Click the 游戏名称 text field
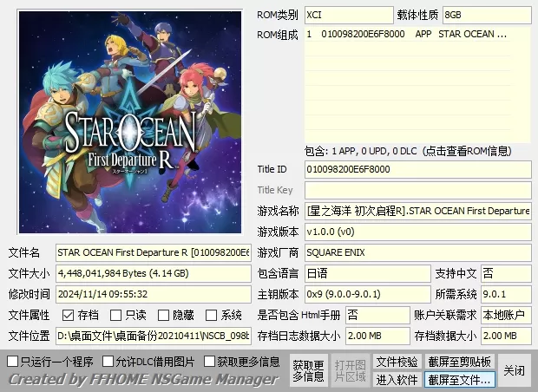 [x=417, y=211]
